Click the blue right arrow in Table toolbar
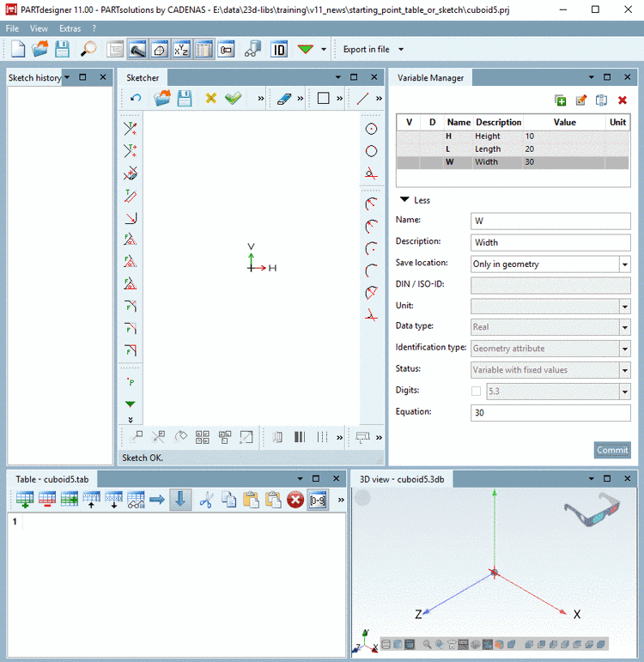Image resolution: width=644 pixels, height=662 pixels. (157, 500)
